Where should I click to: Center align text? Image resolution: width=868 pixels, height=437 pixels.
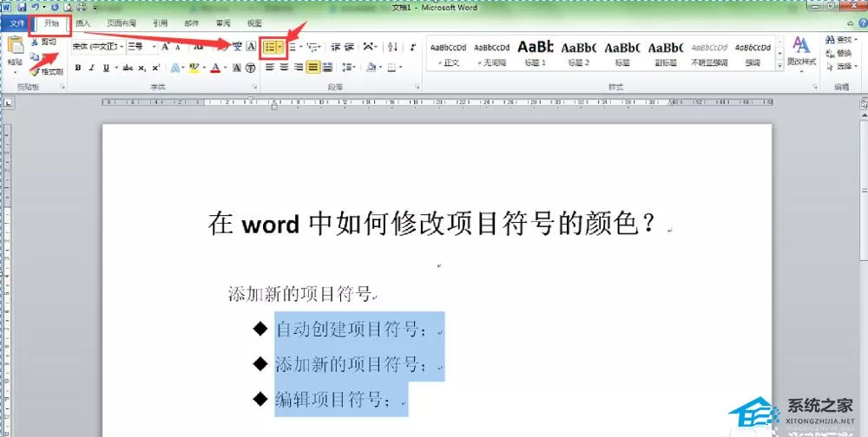click(x=285, y=68)
